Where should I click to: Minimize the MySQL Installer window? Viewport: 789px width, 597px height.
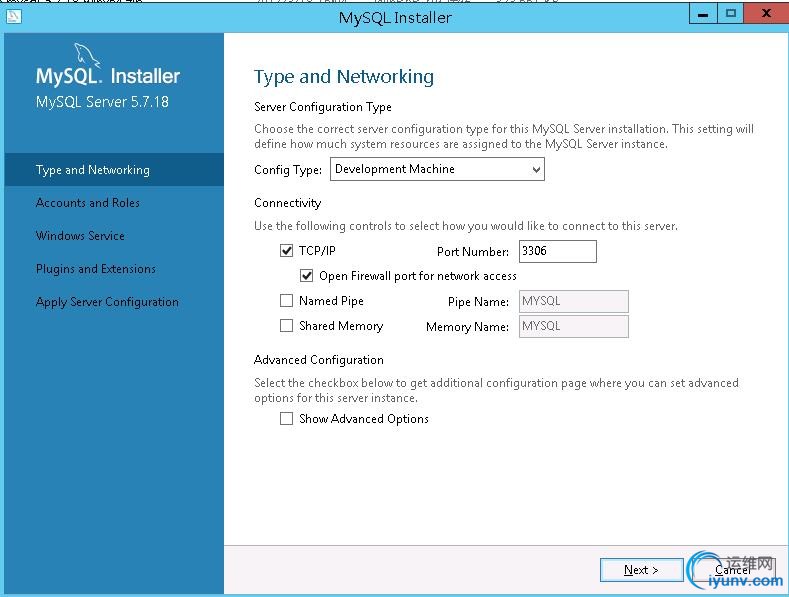click(x=702, y=14)
